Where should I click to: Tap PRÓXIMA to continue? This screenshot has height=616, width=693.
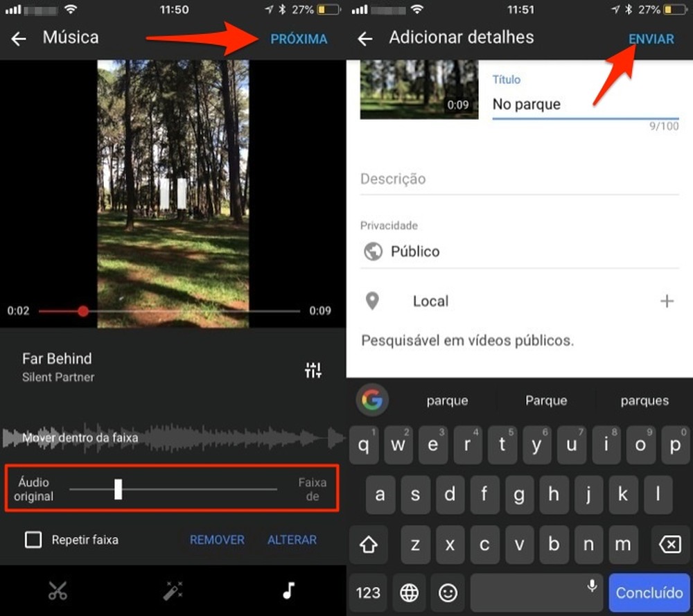pos(299,39)
